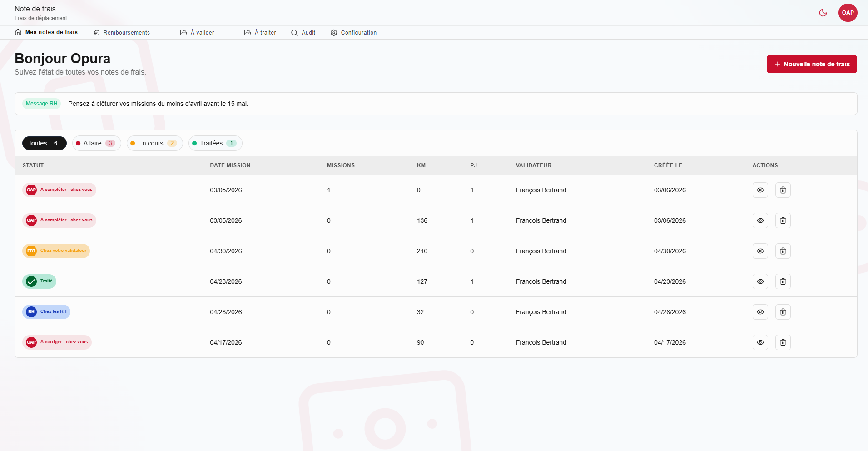Select the Chez votre validateur status badge
The height and width of the screenshot is (451, 868).
pyautogui.click(x=56, y=251)
